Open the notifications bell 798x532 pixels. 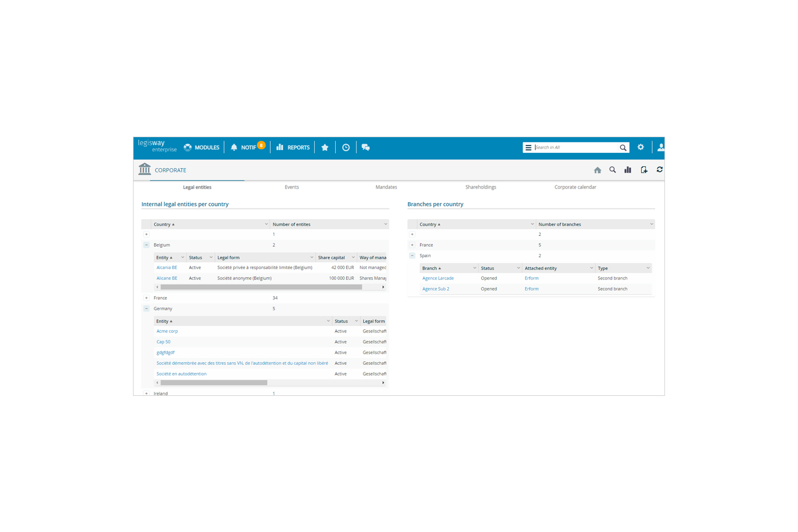tap(234, 148)
